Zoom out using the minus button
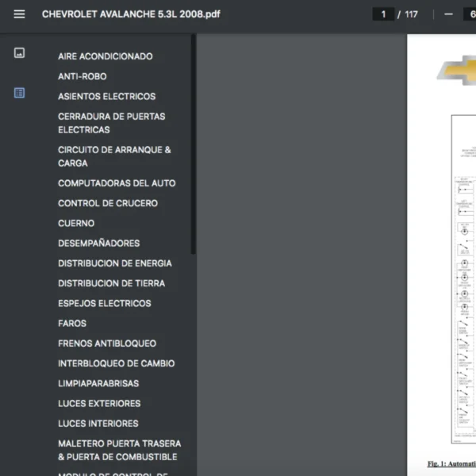The height and width of the screenshot is (476, 476). (x=448, y=14)
